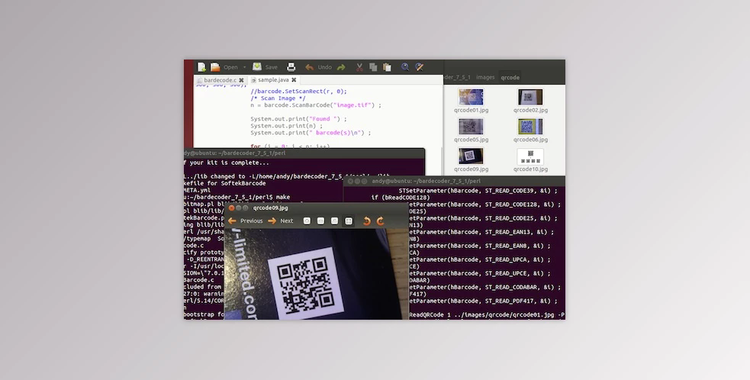Click the qrcode09.jpg viewer title text
This screenshot has width=750, height=380.
click(x=270, y=208)
